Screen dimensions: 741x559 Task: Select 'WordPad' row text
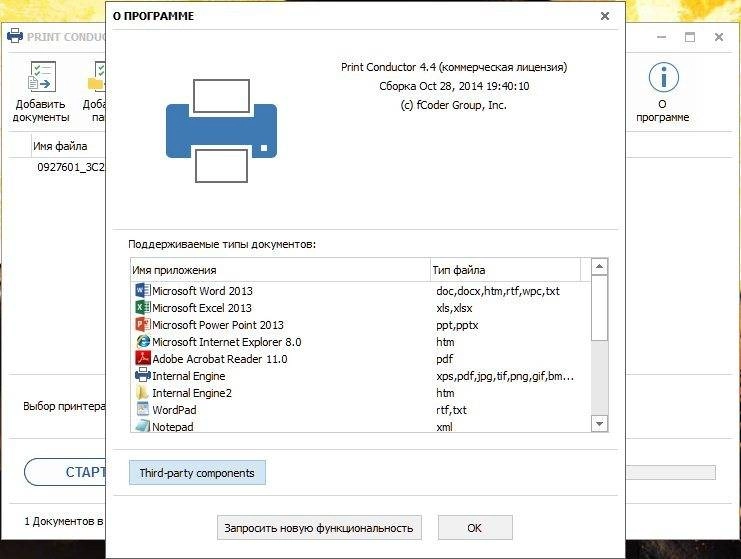coord(174,410)
